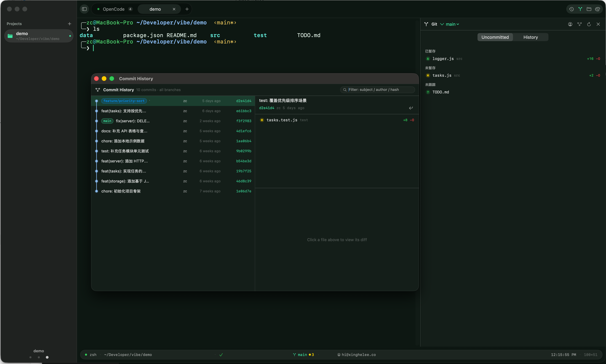
Task: Switch to the Uncommitted tab
Action: point(495,37)
